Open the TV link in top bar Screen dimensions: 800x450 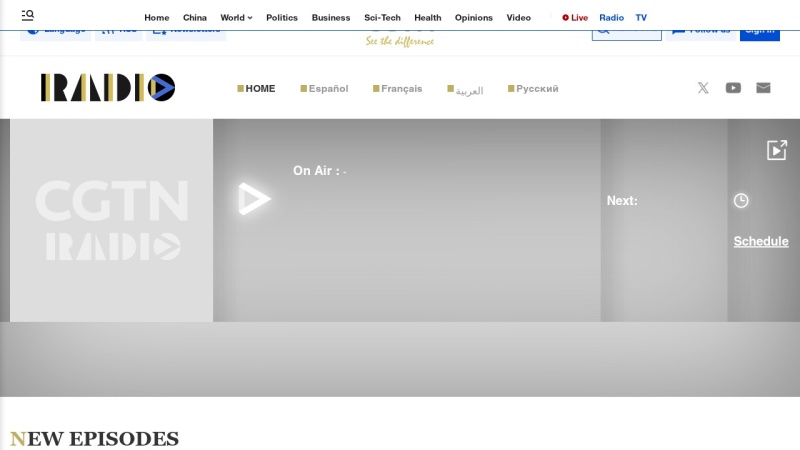(641, 17)
